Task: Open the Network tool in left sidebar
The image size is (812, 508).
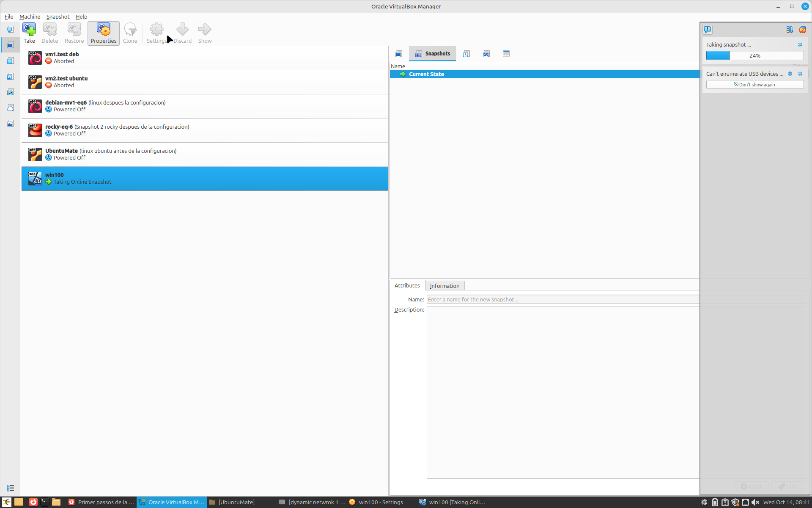Action: pyautogui.click(x=11, y=92)
